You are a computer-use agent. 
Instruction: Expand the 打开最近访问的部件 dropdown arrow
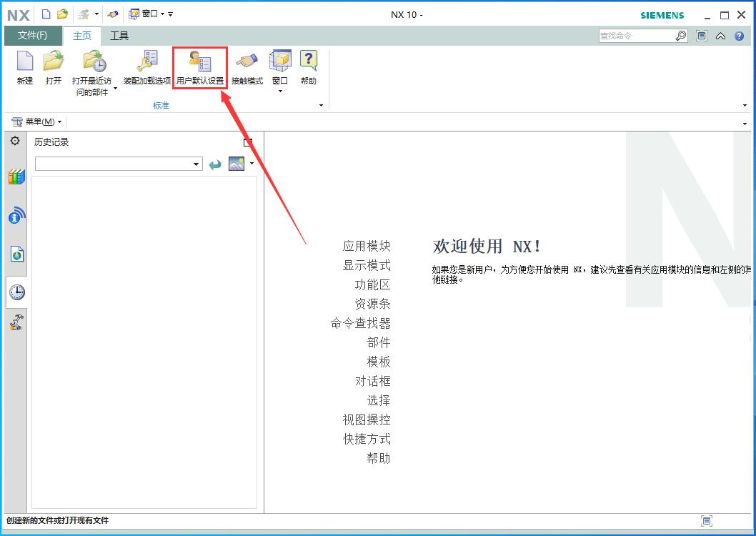click(x=115, y=89)
